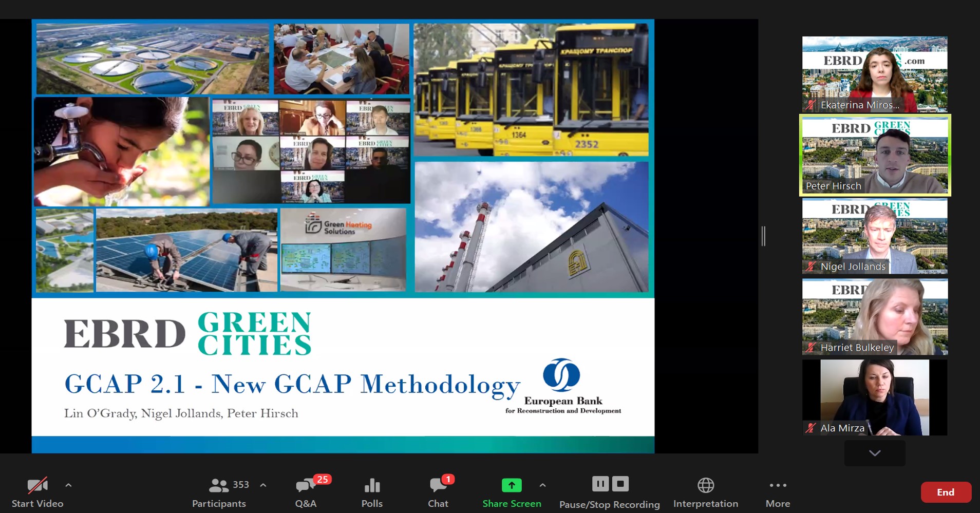Click the Q&A label
980x513 pixels.
(x=306, y=504)
